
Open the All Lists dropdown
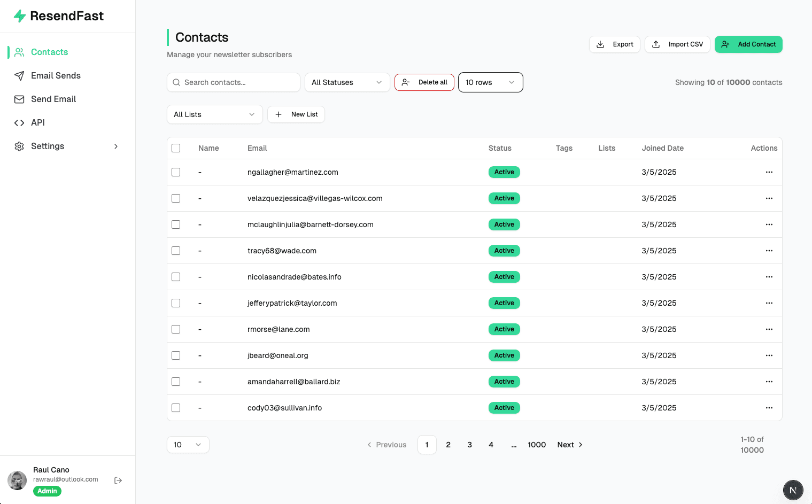tap(214, 114)
